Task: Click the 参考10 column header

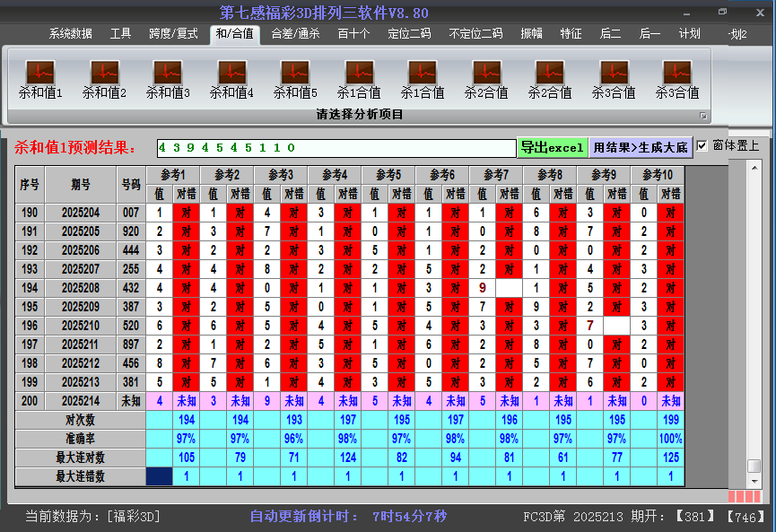Action: (658, 175)
